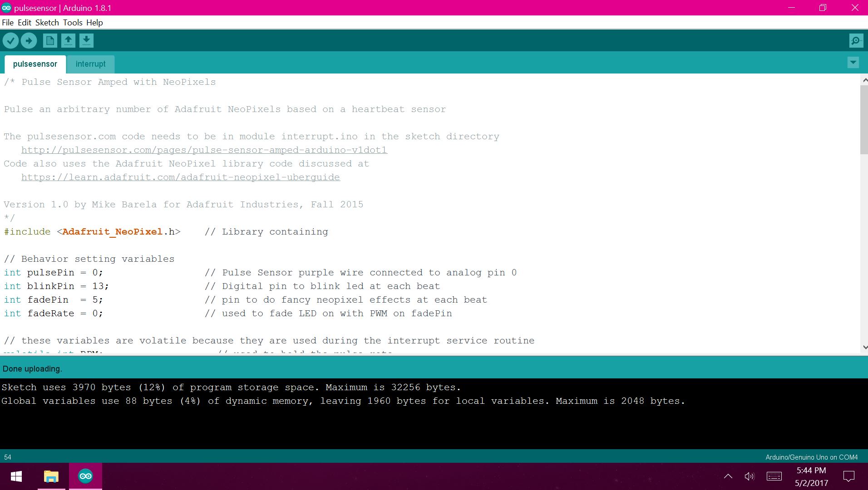Open File Explorer from the taskbar

point(51,476)
